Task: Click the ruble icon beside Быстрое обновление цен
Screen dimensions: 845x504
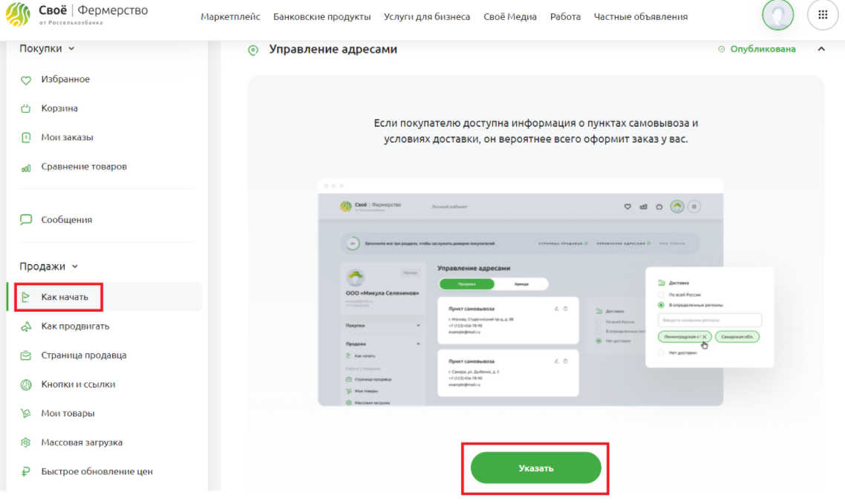Action: click(x=26, y=471)
